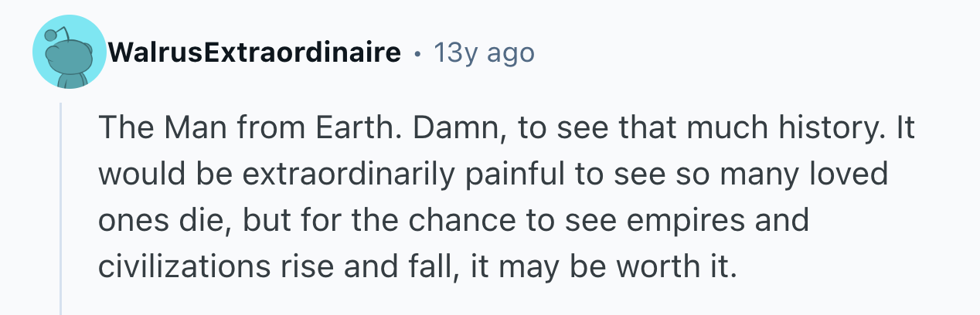Image resolution: width=980 pixels, height=315 pixels.
Task: Click the word "ones" starting the third line
Action: pos(128,220)
